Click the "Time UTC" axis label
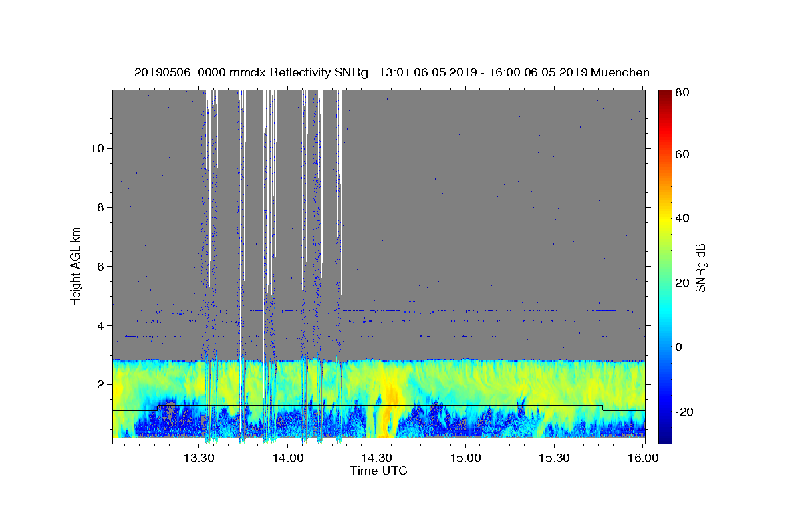 tap(378, 471)
